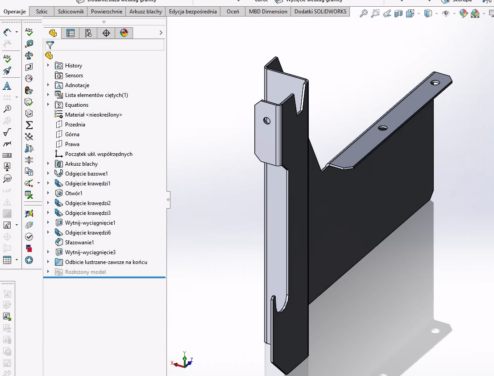Switch to Dodatki SOLIDWORKS tab

[320, 12]
